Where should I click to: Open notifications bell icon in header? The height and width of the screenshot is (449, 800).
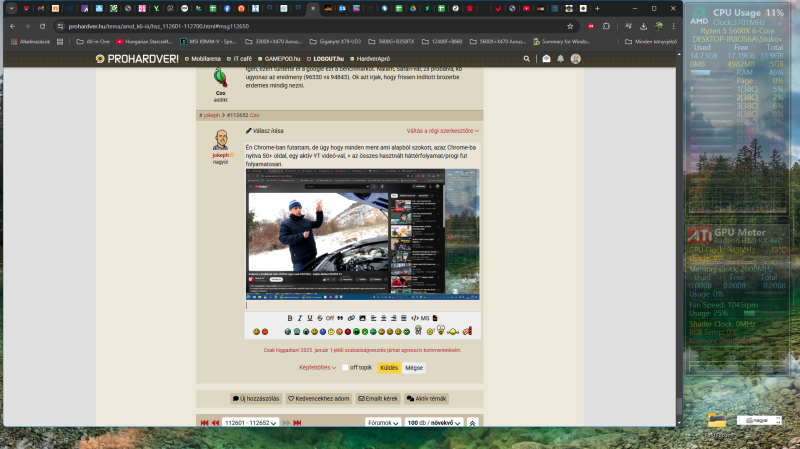[560, 59]
